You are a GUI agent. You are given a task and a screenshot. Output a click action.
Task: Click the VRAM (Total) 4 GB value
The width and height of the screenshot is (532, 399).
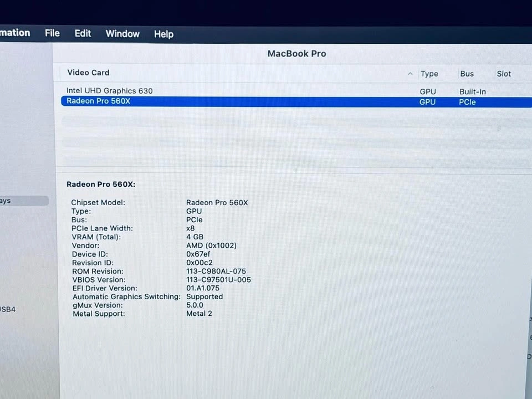click(x=194, y=237)
